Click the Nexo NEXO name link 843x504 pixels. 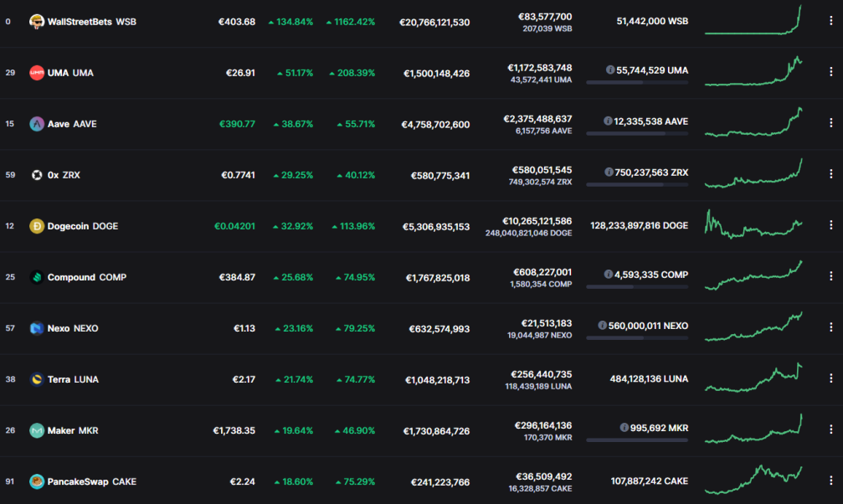pos(73,328)
